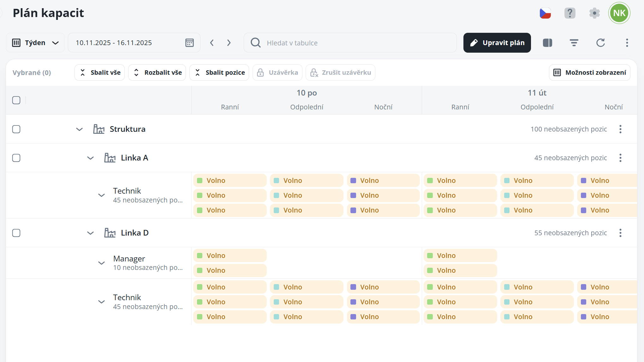Image resolution: width=644 pixels, height=362 pixels.
Task: Open Možnosti zobrazení button
Action: 589,73
